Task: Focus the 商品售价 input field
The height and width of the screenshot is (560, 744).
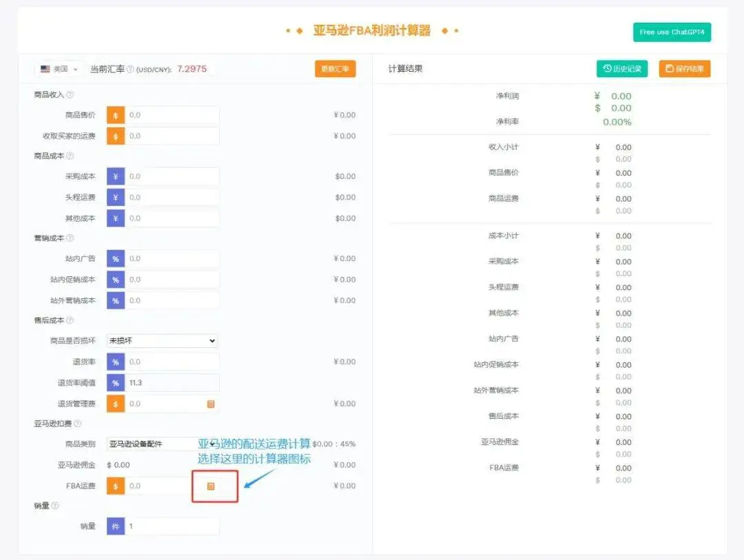Action: click(172, 116)
